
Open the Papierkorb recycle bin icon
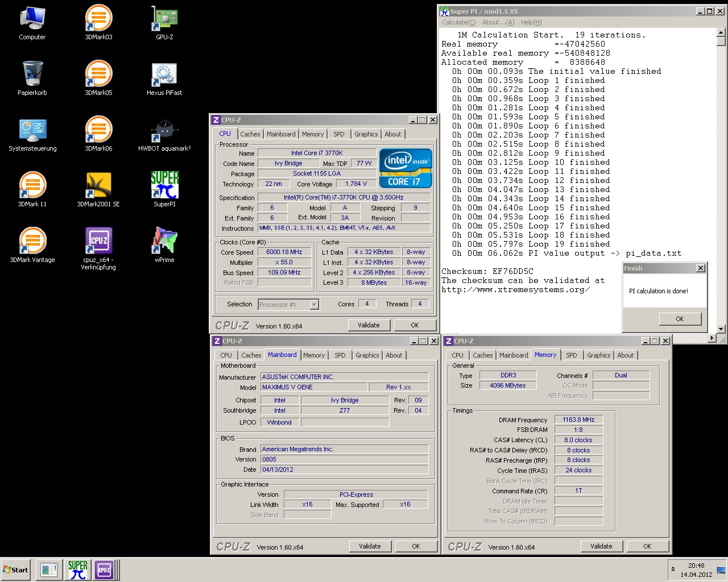pos(32,78)
